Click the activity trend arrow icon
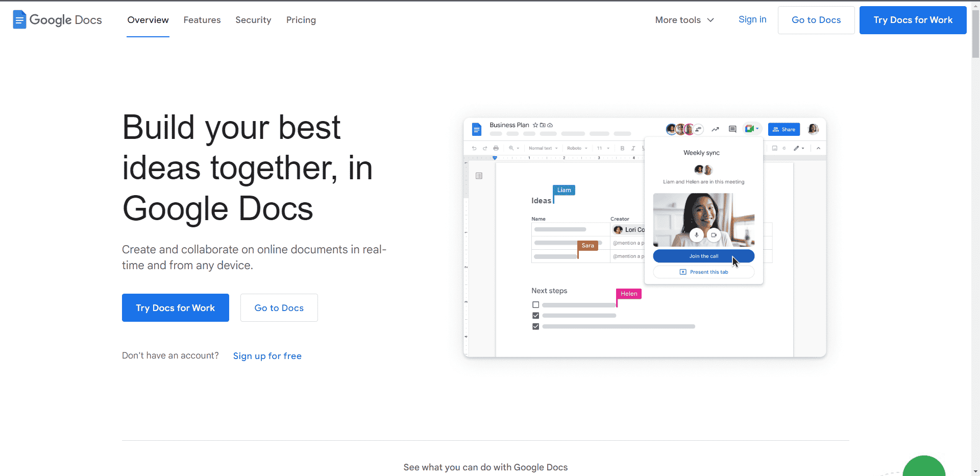Image resolution: width=980 pixels, height=476 pixels. [715, 129]
